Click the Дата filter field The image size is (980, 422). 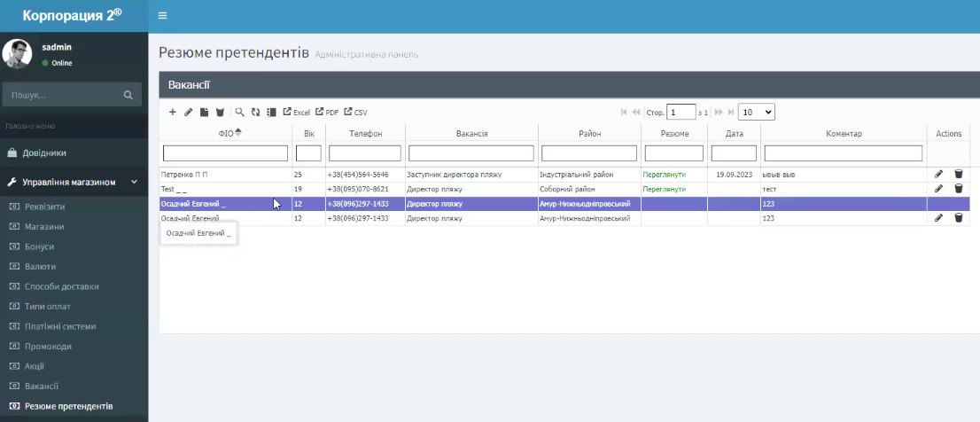point(734,153)
